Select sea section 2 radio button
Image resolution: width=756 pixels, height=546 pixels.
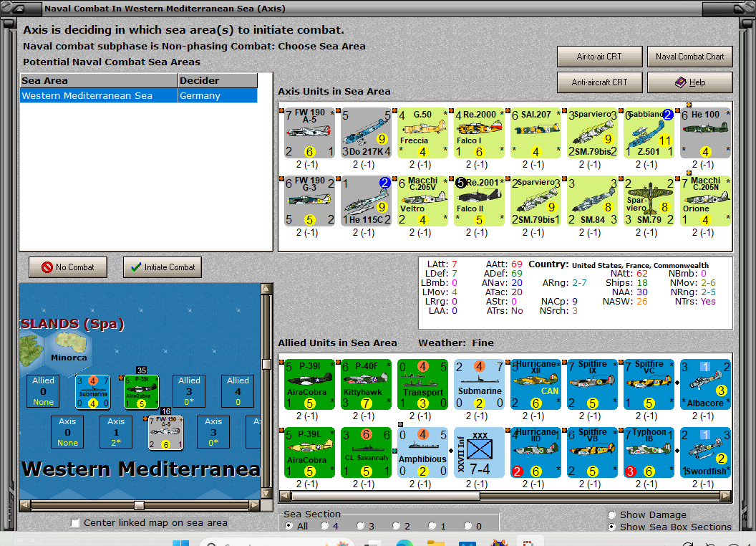(x=397, y=526)
